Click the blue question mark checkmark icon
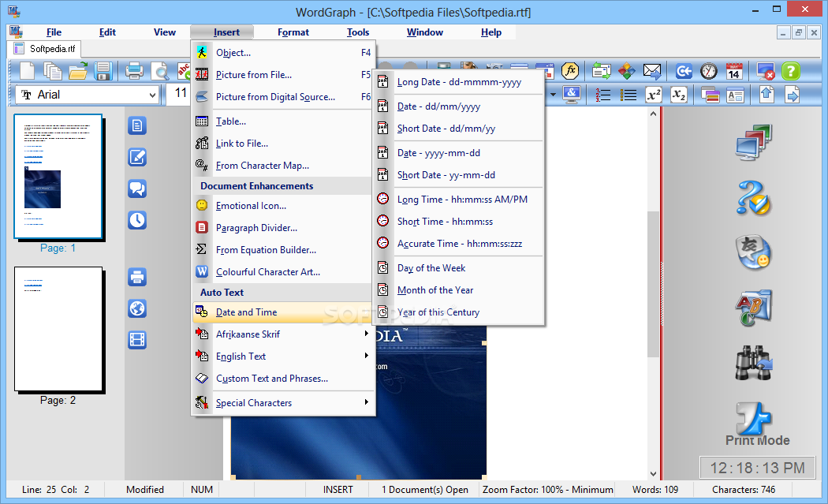The width and height of the screenshot is (828, 504). (754, 198)
